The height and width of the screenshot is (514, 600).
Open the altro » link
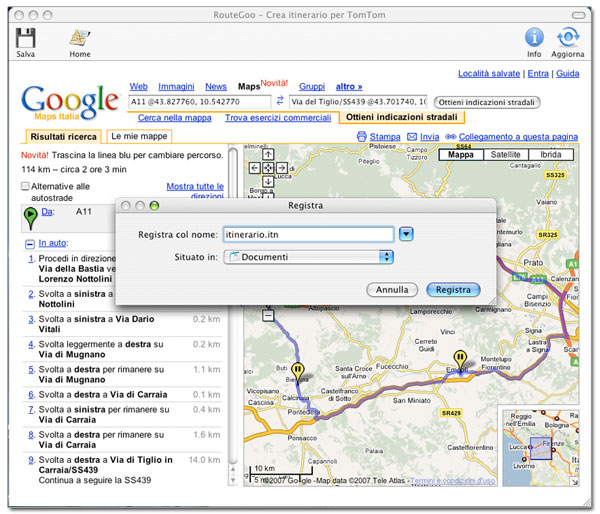(349, 87)
